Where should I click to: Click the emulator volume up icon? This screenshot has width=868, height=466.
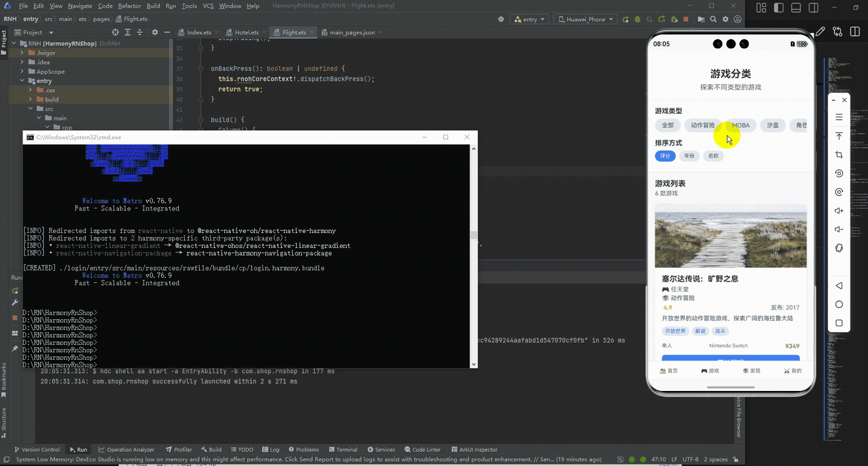point(839,210)
